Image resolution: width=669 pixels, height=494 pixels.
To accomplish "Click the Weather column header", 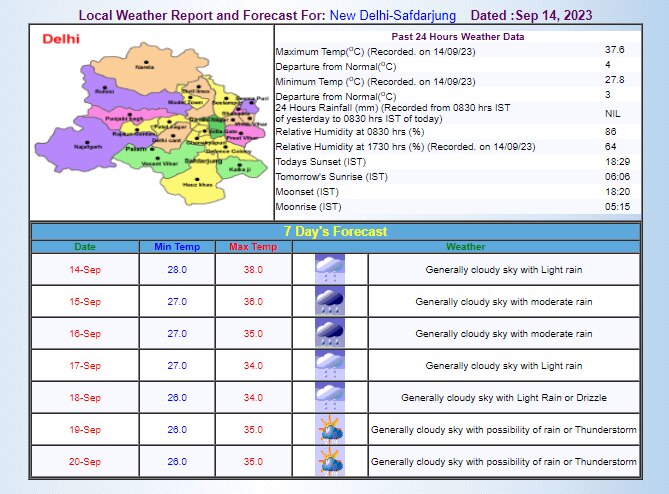I will click(465, 247).
